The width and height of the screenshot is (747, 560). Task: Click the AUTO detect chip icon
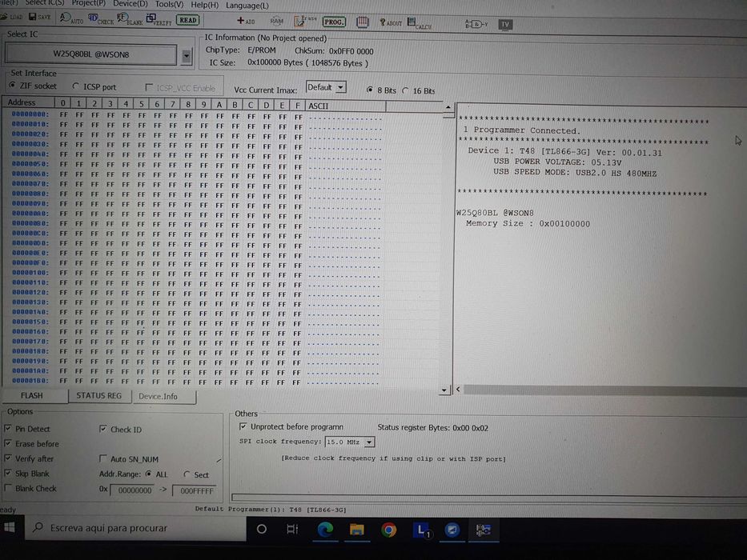(71, 18)
